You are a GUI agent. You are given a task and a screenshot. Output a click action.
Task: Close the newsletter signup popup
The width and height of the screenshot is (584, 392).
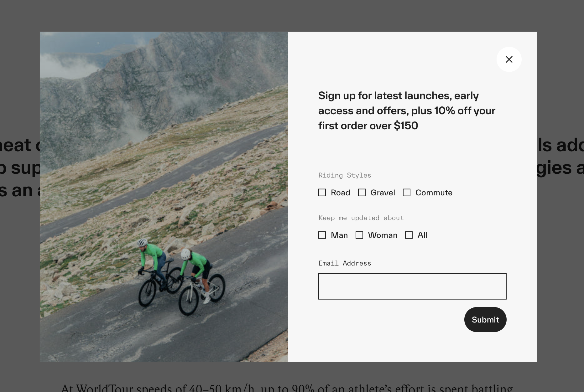509,59
